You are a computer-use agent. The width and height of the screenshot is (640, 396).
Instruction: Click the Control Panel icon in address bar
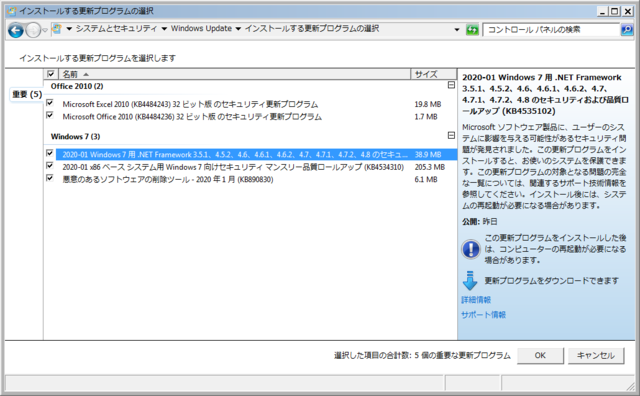click(57, 29)
